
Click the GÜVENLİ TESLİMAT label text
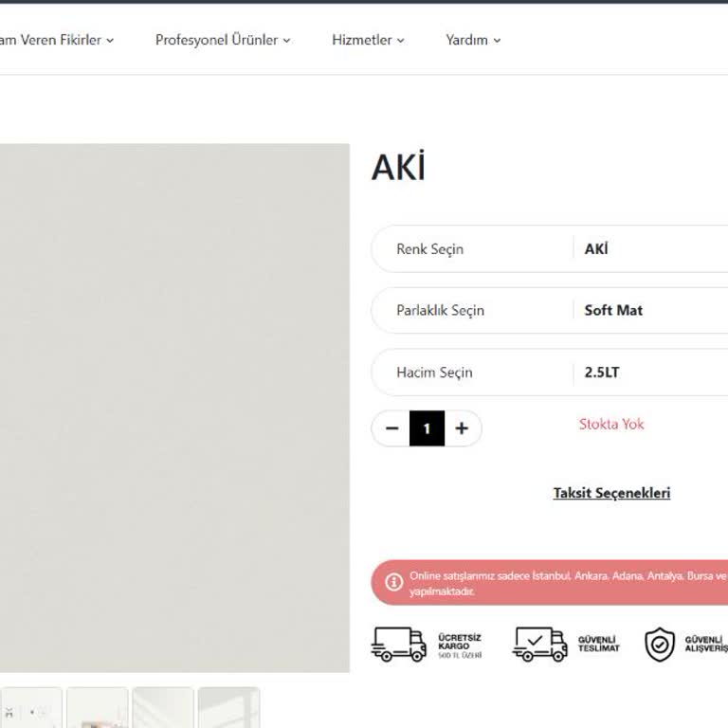coord(598,644)
